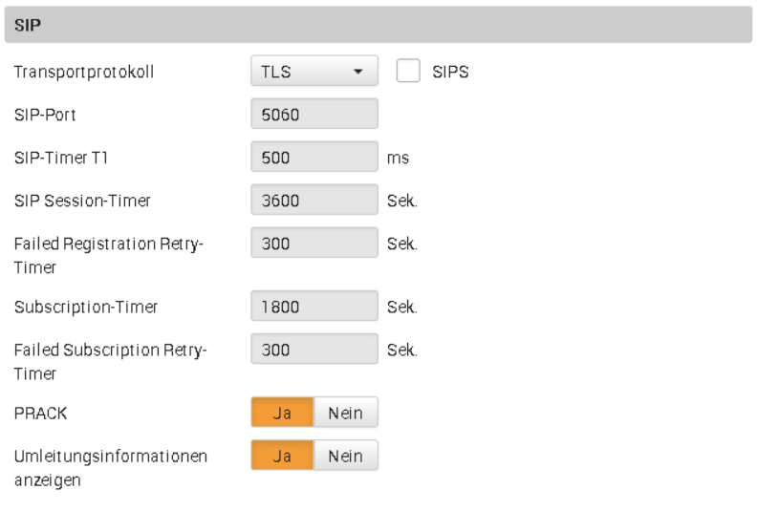Image resolution: width=757 pixels, height=532 pixels.
Task: Focus the SIP-Timer T1 field
Action: click(x=314, y=158)
